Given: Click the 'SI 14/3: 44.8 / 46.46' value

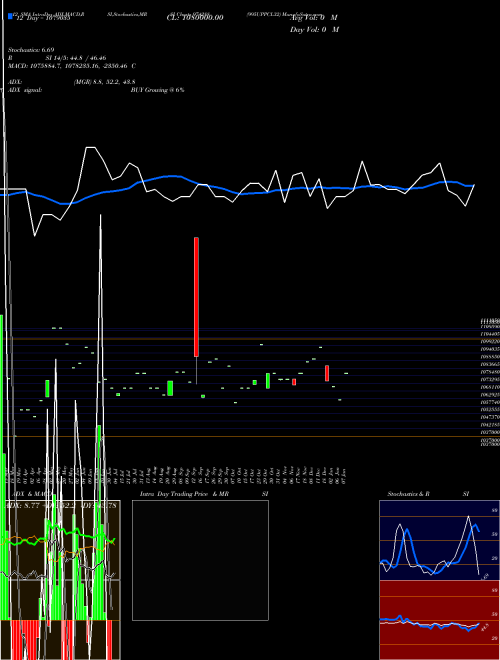Looking at the screenshot, I should click(x=76, y=58).
